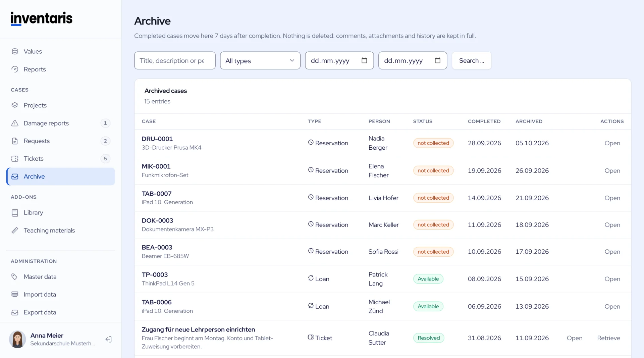Click the Archive inbox icon
Viewport: 644px width, 358px height.
[15, 176]
